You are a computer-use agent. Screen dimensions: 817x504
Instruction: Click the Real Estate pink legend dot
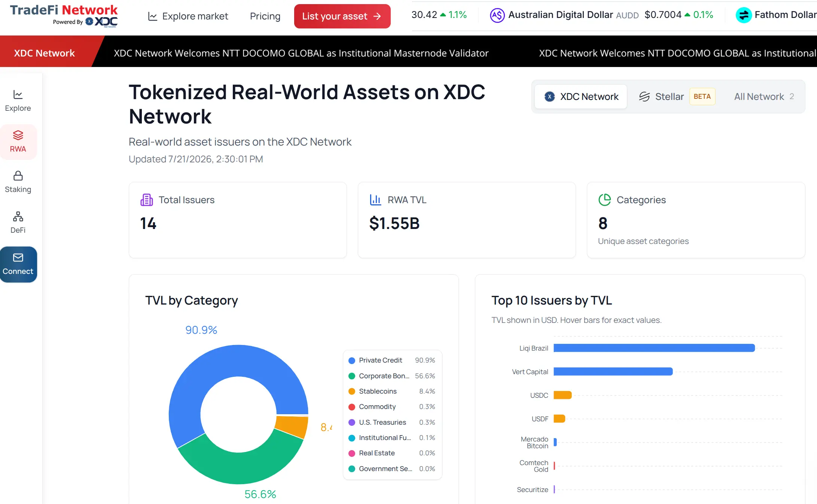(x=352, y=453)
